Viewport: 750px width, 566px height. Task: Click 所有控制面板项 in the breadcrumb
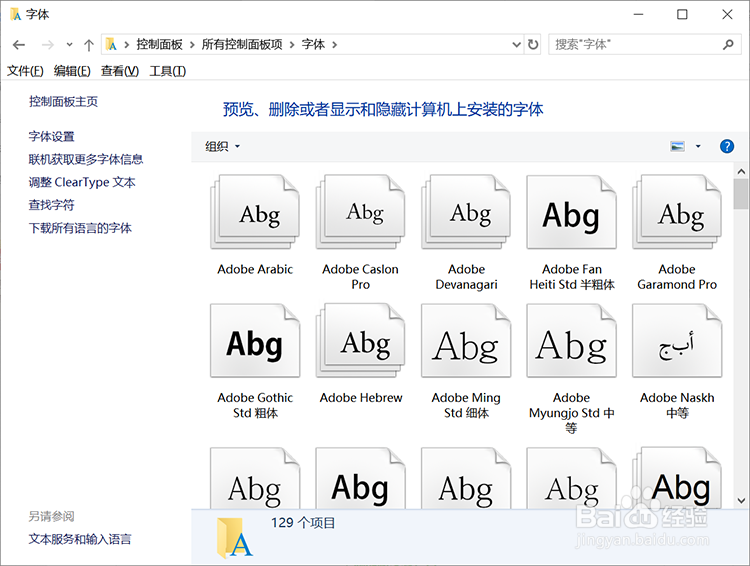pyautogui.click(x=242, y=44)
